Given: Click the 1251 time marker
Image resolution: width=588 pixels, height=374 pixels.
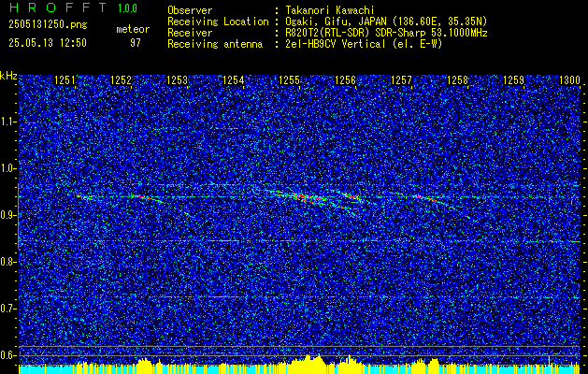Looking at the screenshot, I should (x=65, y=80).
